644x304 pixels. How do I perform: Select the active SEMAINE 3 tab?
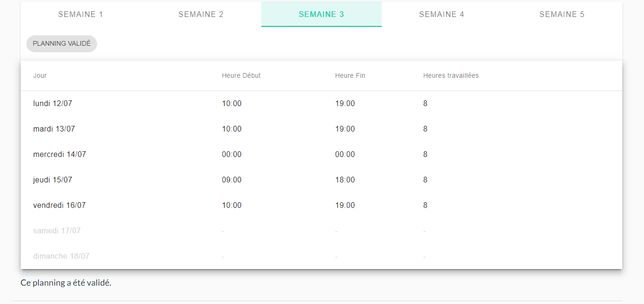[x=322, y=14]
